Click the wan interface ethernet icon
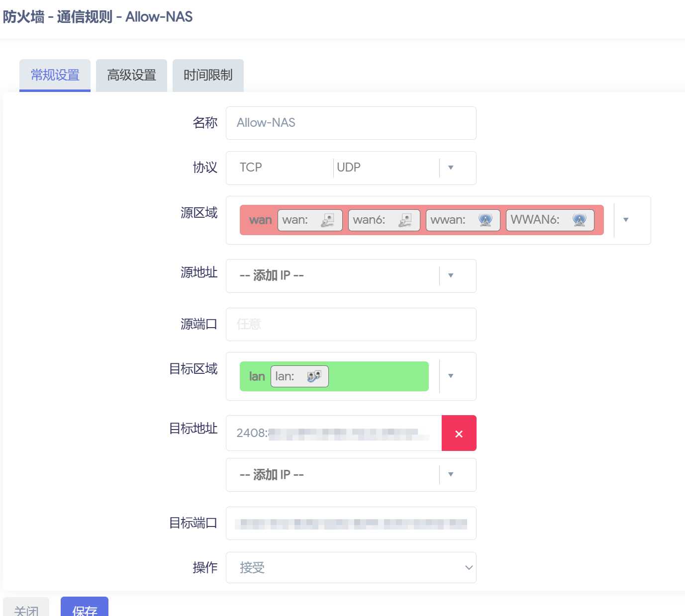Viewport: 685px width, 616px height. 327,220
